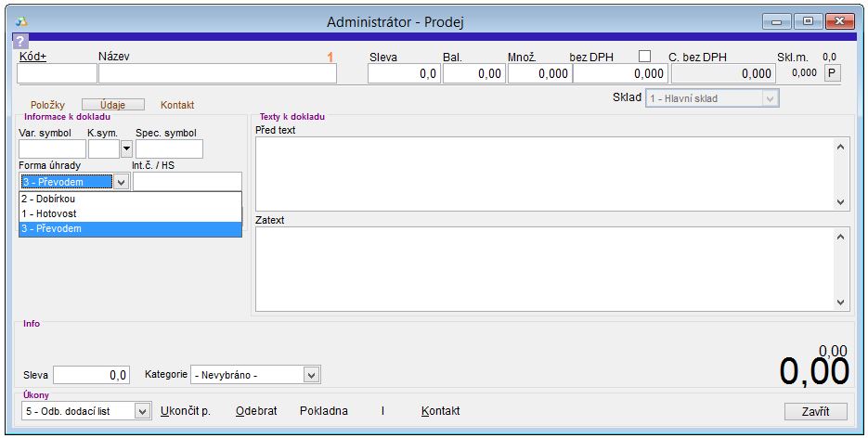
Task: Open the K.sym. dropdown arrow
Action: click(127, 148)
